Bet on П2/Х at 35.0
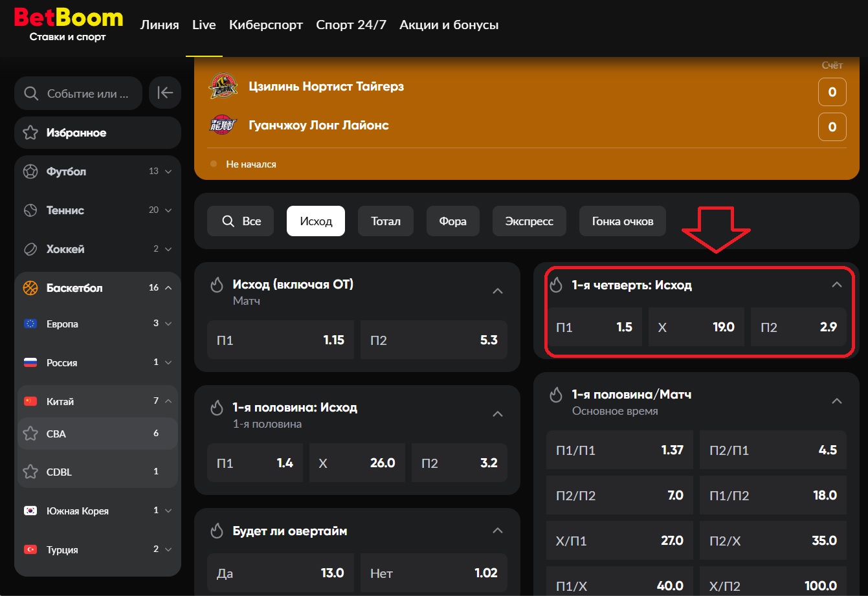 tap(773, 540)
